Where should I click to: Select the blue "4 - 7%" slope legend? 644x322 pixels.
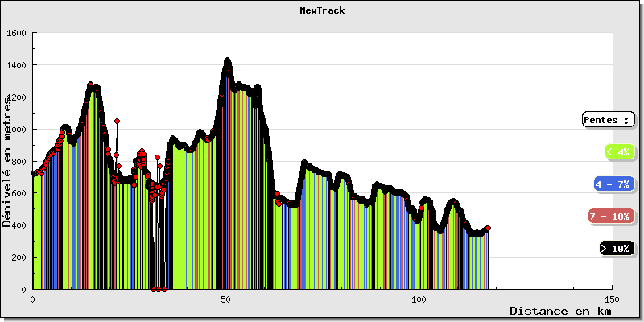[x=613, y=184]
